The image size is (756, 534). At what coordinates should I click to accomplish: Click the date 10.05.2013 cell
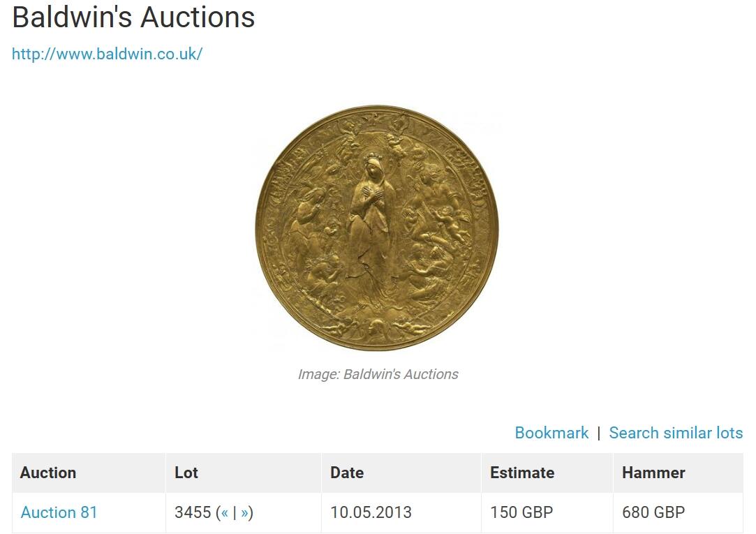click(x=371, y=512)
